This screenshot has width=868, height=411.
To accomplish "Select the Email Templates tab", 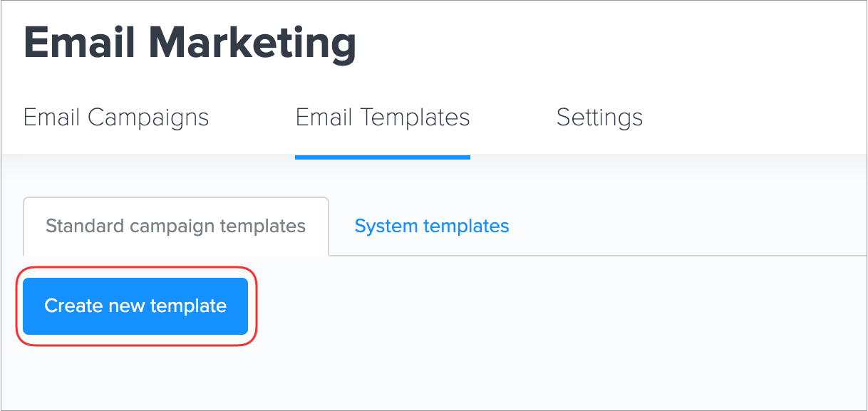I will coord(383,118).
